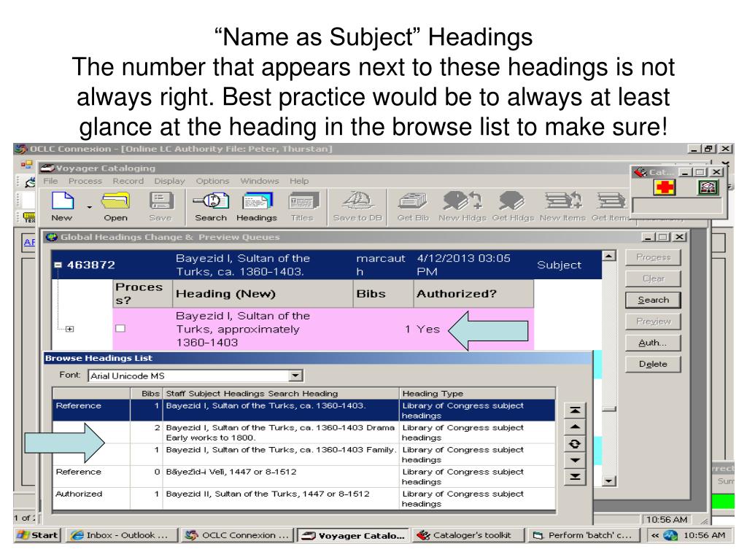The width and height of the screenshot is (747, 560).
Task: Click the Auth... button
Action: pos(653,343)
